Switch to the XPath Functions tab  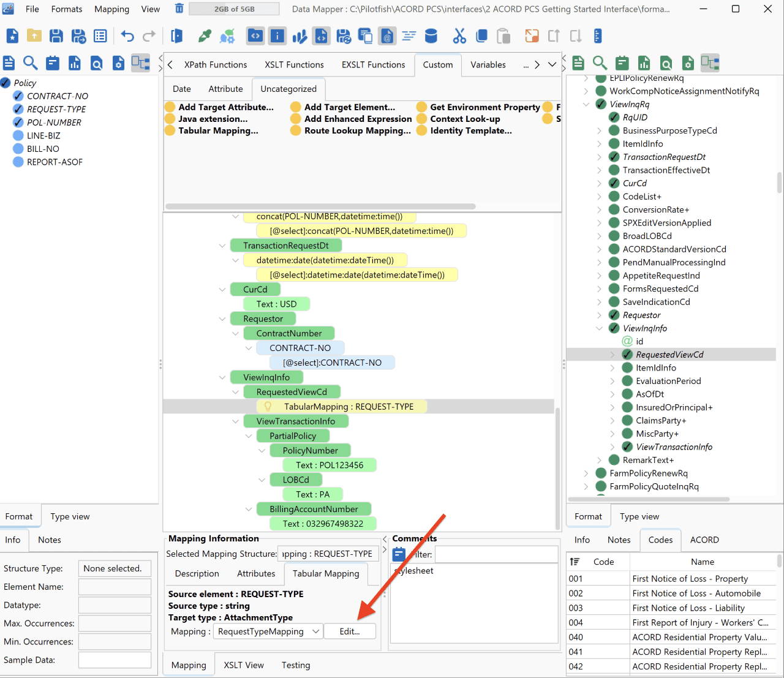216,65
